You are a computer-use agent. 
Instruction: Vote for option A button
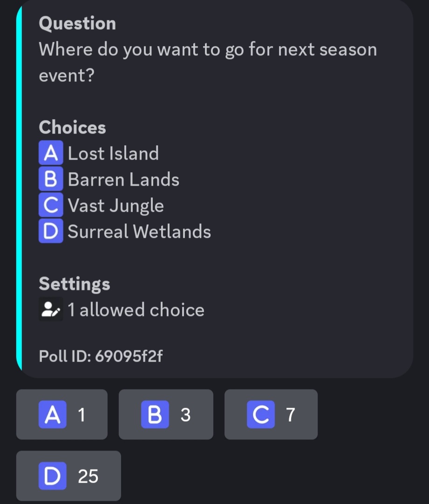[x=62, y=414]
